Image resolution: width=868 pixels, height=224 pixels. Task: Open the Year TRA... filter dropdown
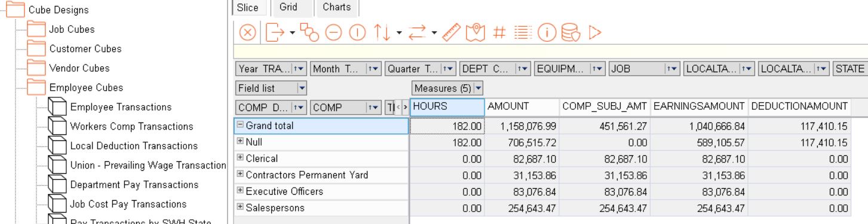pyautogui.click(x=300, y=69)
